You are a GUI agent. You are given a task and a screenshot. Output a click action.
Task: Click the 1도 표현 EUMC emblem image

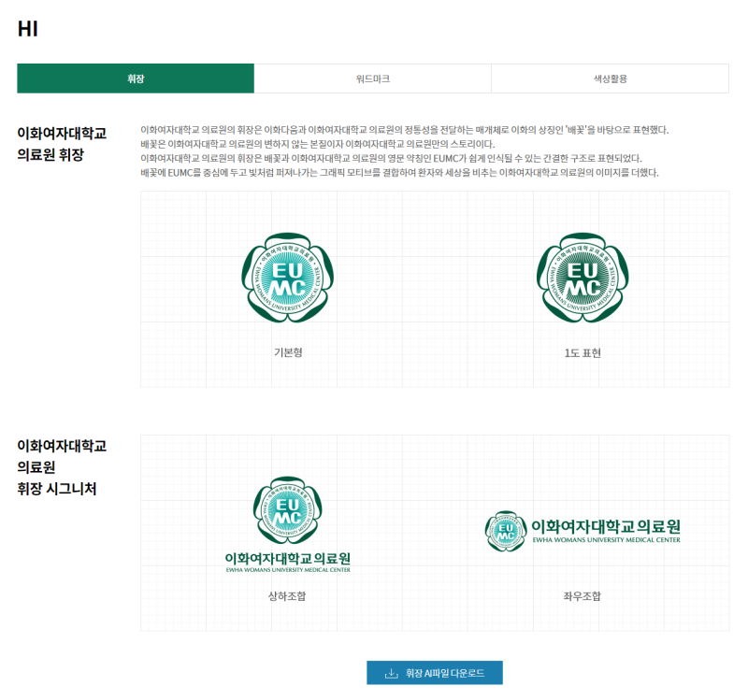[x=583, y=278]
